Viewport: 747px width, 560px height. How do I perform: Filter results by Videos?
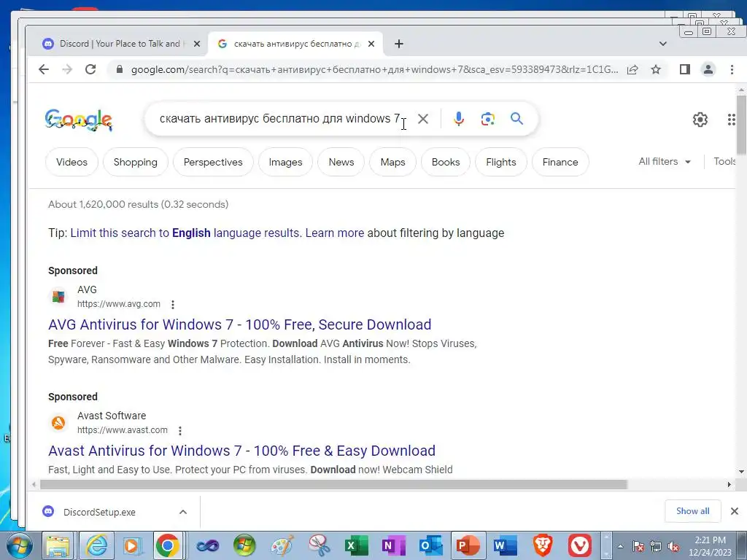(72, 162)
